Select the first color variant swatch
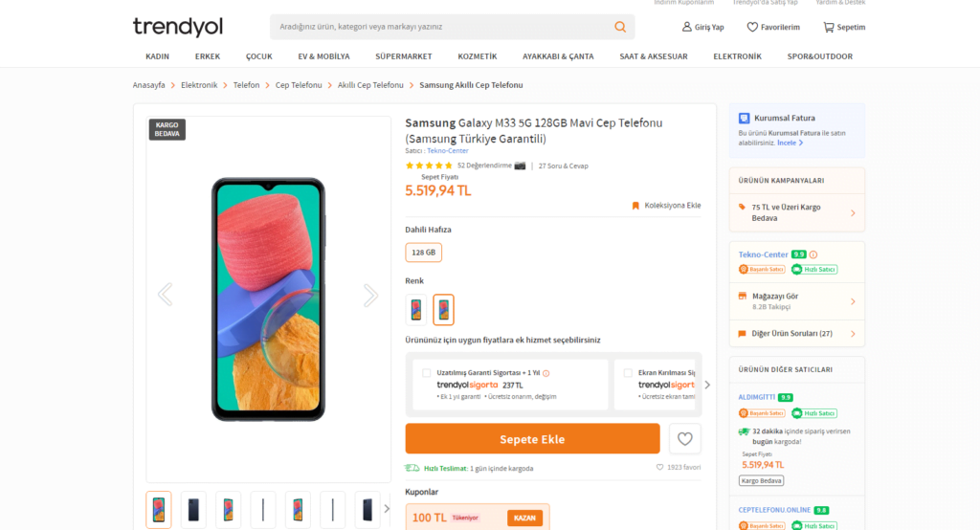 click(416, 310)
